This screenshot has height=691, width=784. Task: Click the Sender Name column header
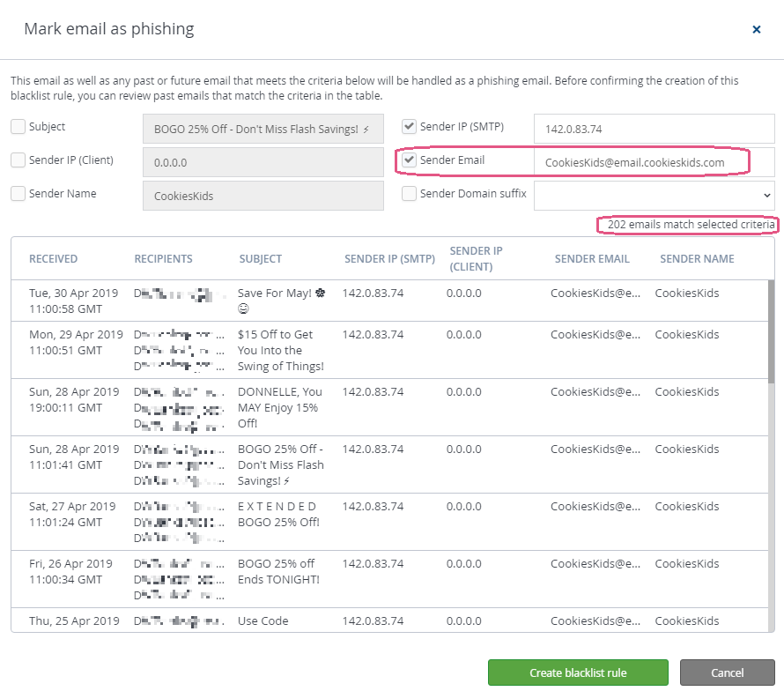coord(697,259)
